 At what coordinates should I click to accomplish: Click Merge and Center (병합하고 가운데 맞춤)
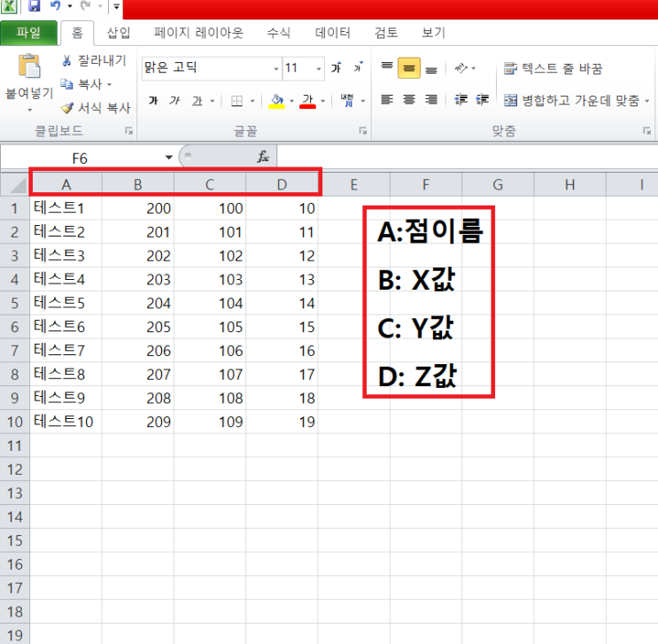click(571, 100)
